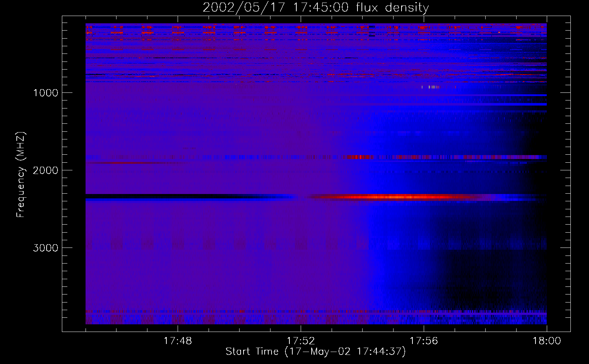This screenshot has width=589, height=364.
Task: Click the plot title '2002/05/17 17:45:00 flux density'
Action: pos(316,8)
